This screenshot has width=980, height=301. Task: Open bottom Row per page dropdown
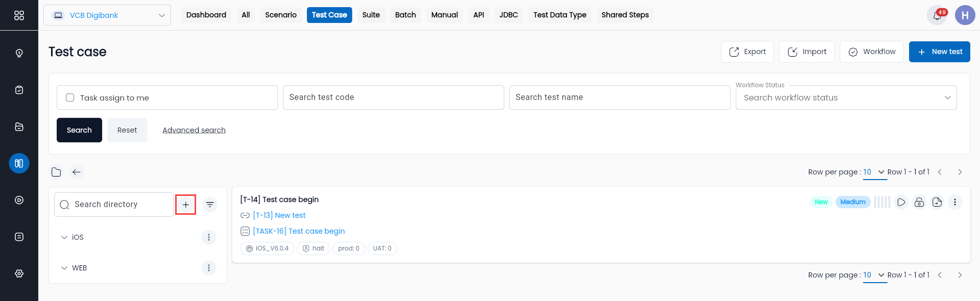point(874,275)
